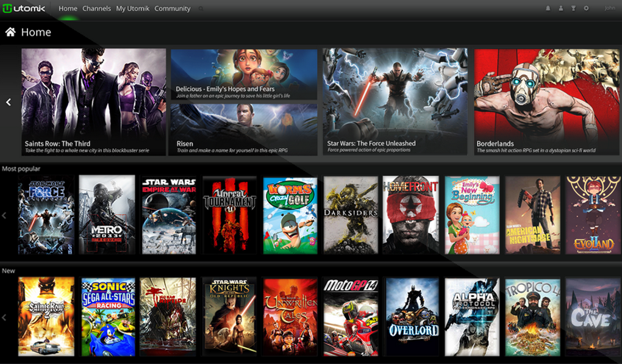The image size is (622, 364).
Task: Select the Evoland cover
Action: tap(593, 215)
